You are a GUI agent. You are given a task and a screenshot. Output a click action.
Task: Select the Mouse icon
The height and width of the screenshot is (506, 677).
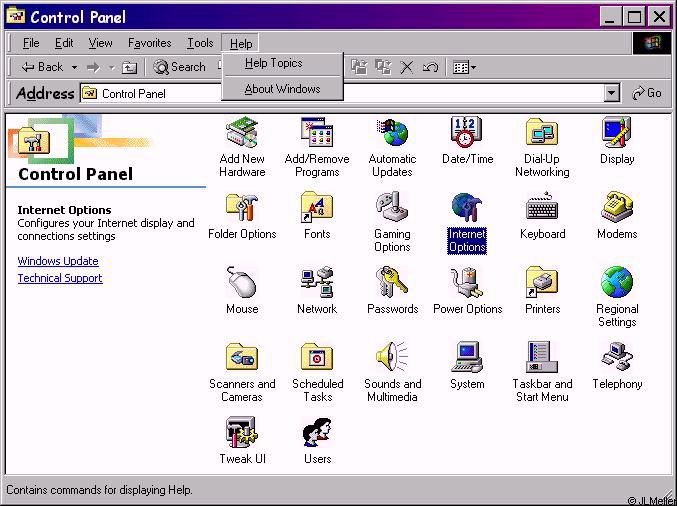(242, 283)
